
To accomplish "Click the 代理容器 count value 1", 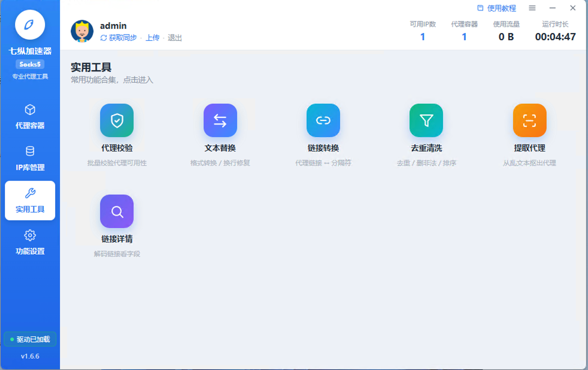I will (464, 37).
